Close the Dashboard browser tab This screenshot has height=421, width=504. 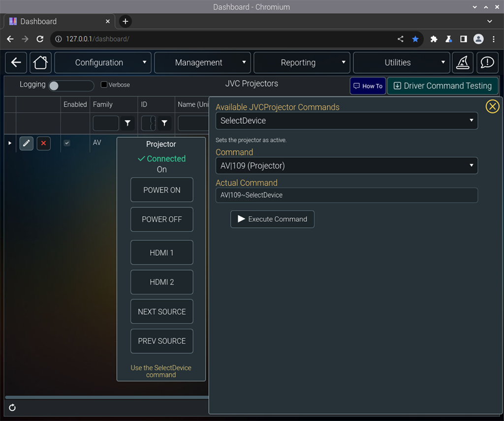(108, 21)
